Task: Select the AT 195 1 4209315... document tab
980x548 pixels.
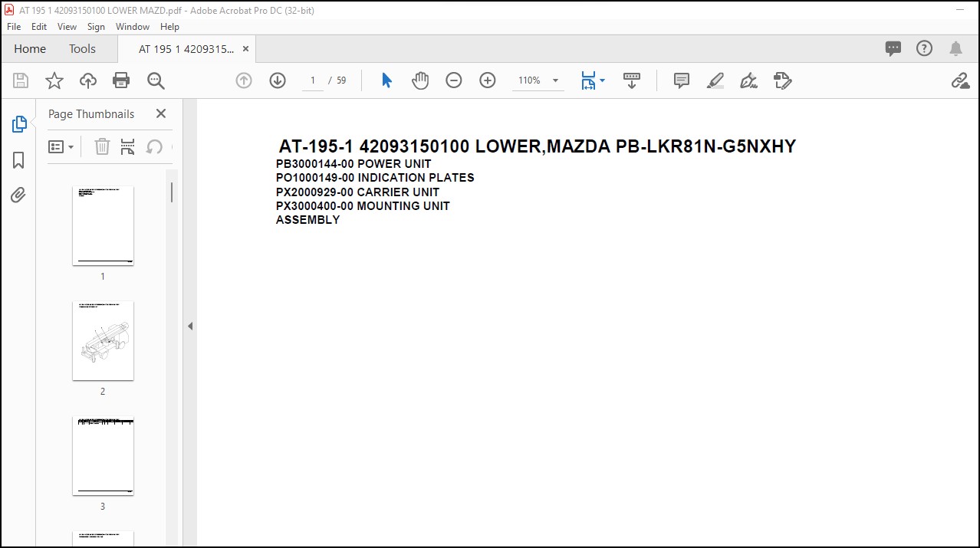Action: pos(186,49)
